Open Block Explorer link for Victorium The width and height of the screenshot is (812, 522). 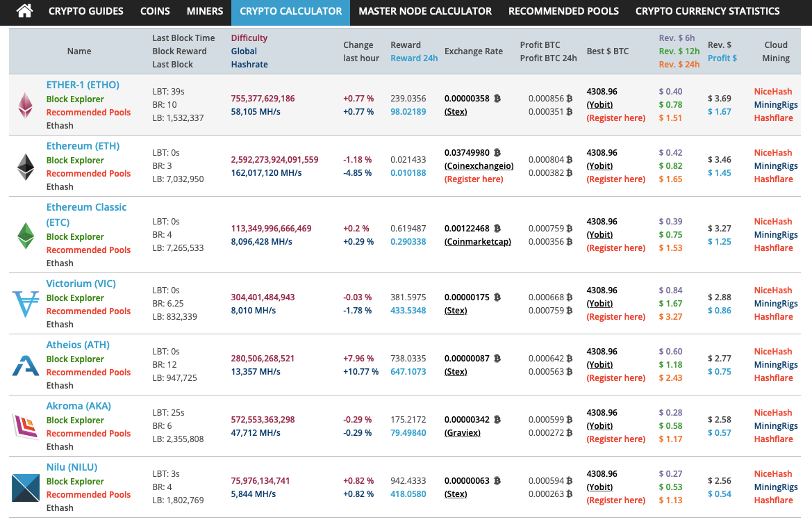click(x=75, y=297)
